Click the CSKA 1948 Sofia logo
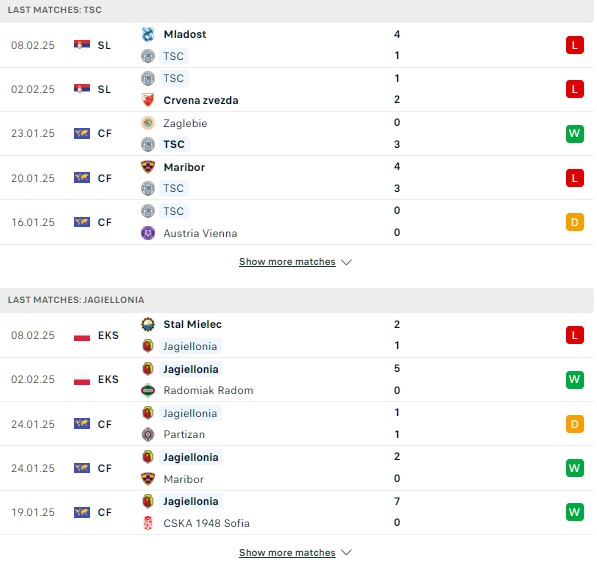The width and height of the screenshot is (597, 565). [148, 523]
